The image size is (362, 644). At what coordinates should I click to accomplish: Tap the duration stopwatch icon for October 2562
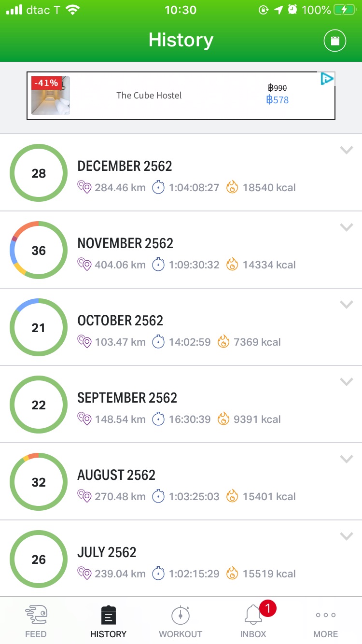pyautogui.click(x=158, y=342)
